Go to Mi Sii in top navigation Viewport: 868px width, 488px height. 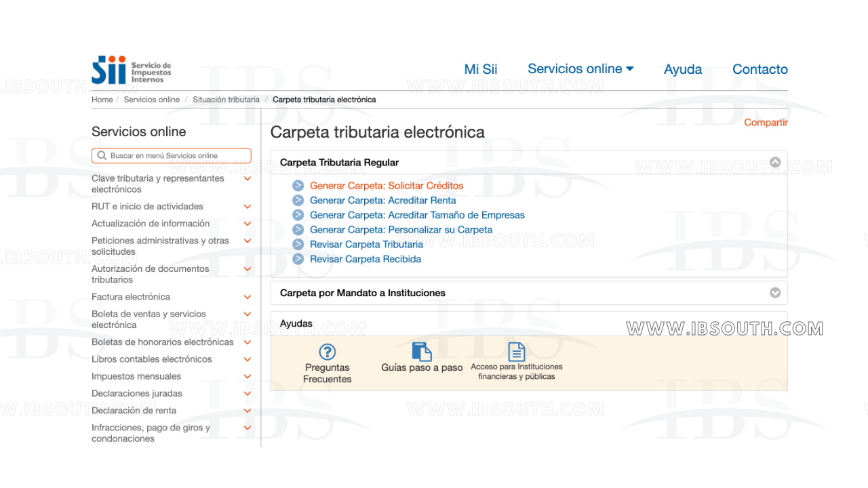[481, 69]
